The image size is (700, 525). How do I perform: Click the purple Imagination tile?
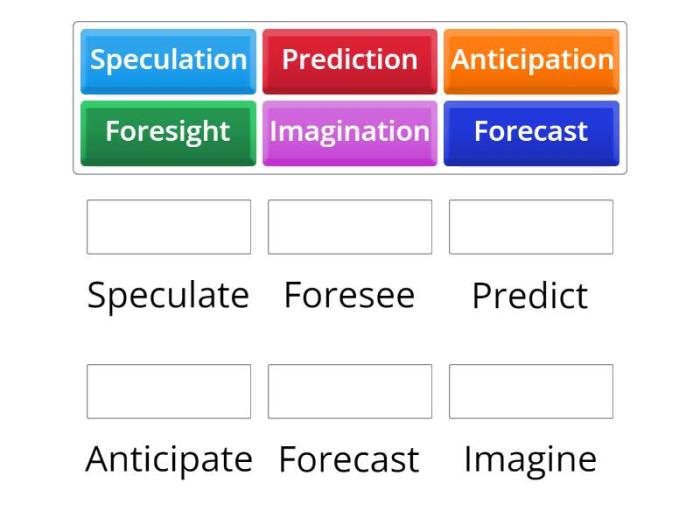350,133
